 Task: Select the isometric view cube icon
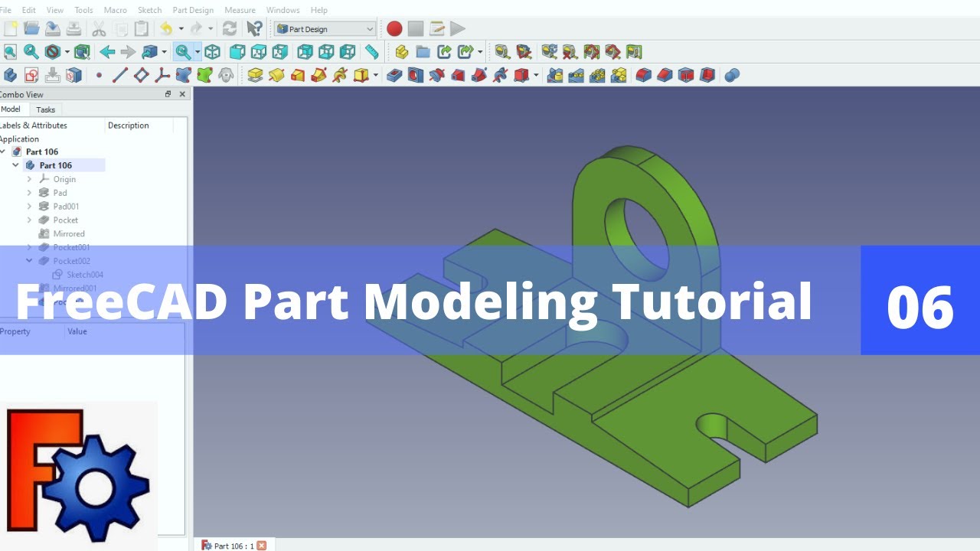[x=212, y=52]
